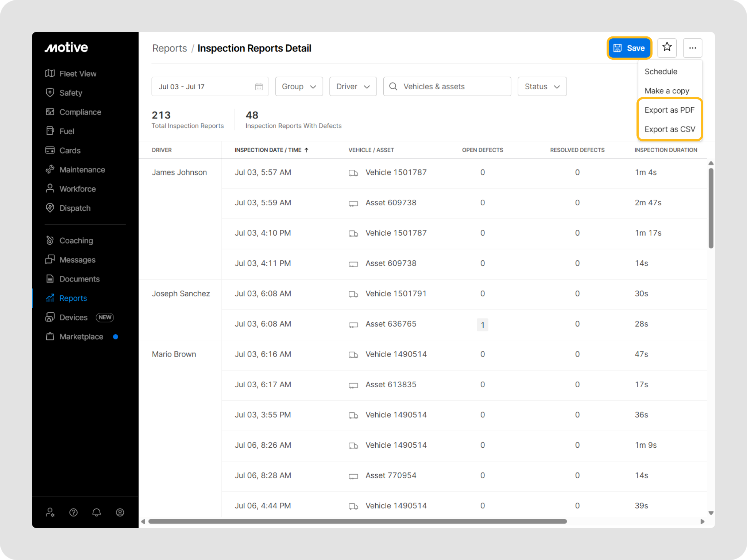Expand the Driver dropdown filter
Screen dimensions: 747x560
tap(353, 86)
